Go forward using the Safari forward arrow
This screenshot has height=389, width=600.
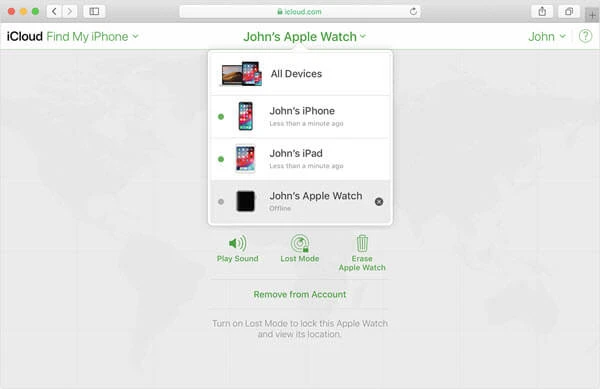click(x=70, y=11)
